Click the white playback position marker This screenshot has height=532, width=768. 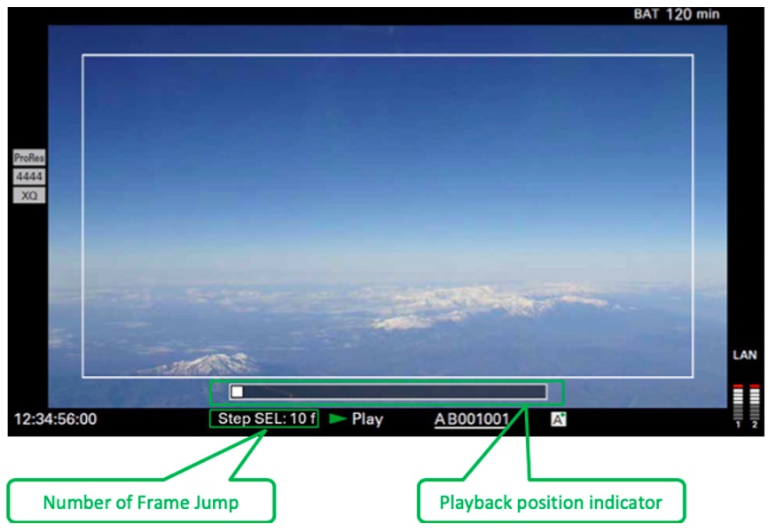237,392
